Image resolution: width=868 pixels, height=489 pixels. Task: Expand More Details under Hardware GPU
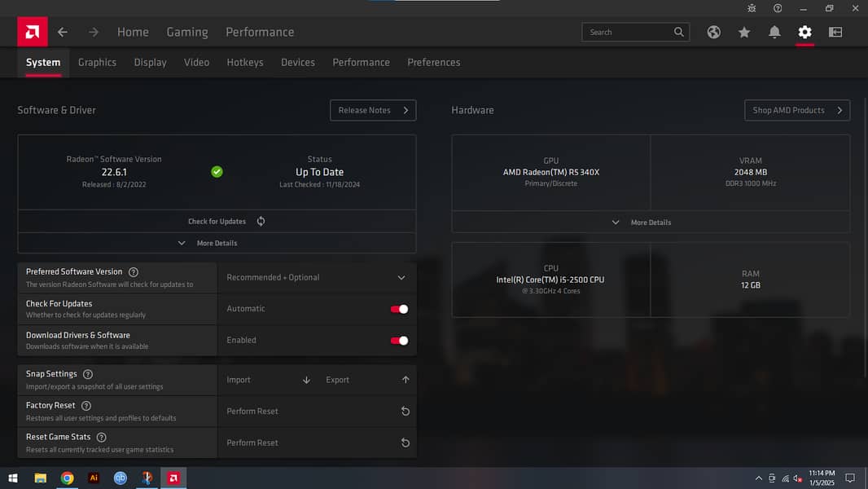pyautogui.click(x=651, y=222)
